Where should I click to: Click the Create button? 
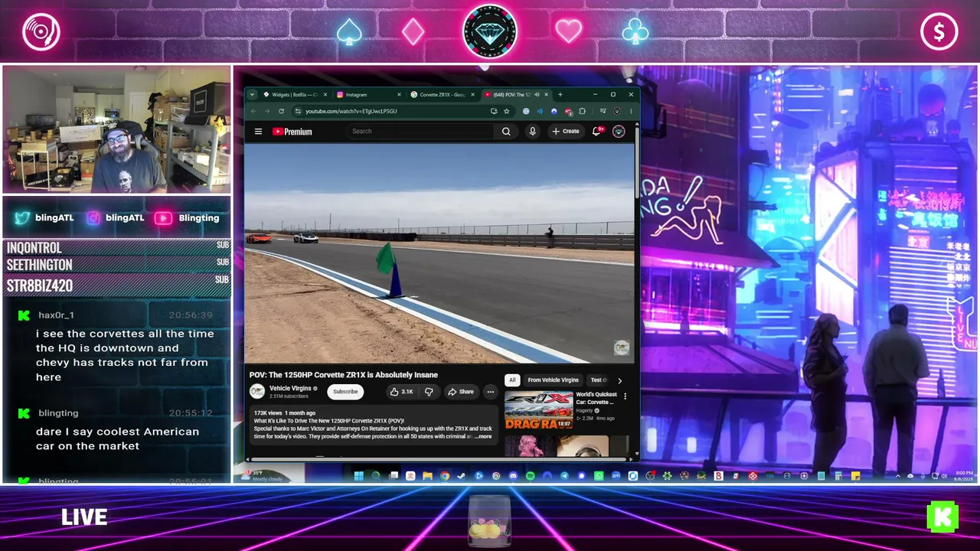pos(566,132)
